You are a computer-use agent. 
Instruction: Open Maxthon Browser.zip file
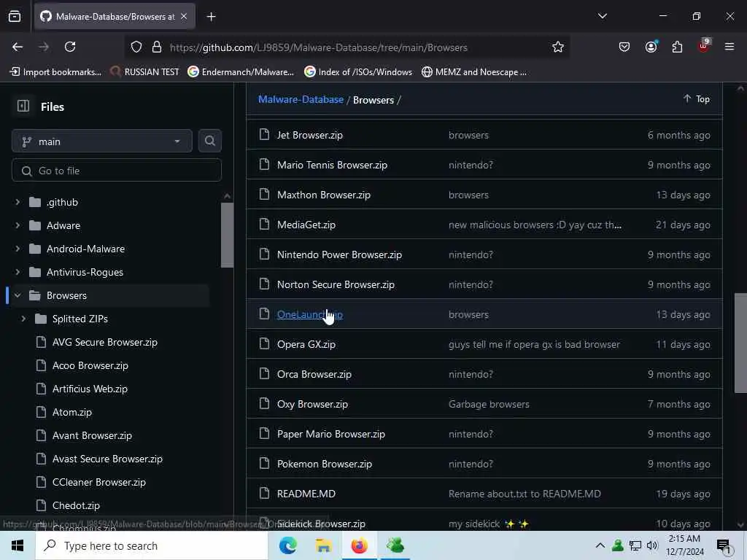[x=323, y=195]
